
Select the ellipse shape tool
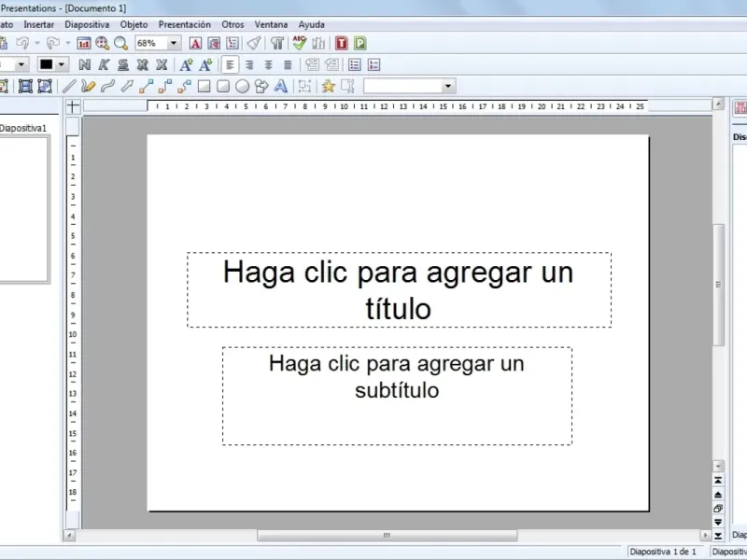(x=243, y=86)
